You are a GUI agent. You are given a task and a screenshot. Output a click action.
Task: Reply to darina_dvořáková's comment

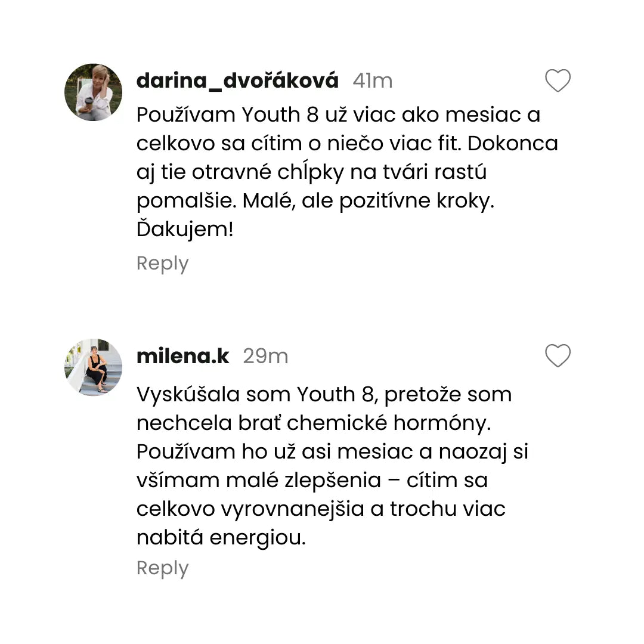[x=162, y=263]
